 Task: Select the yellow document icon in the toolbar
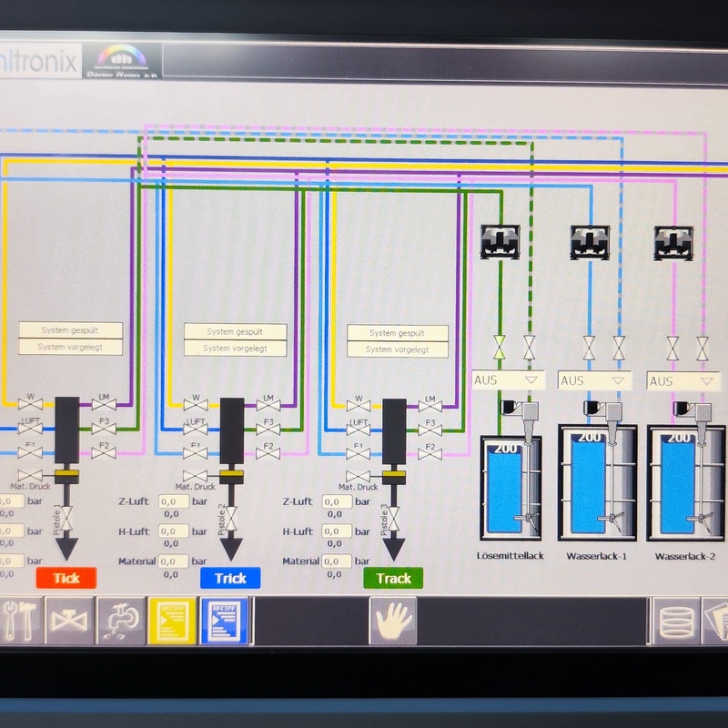point(173,621)
